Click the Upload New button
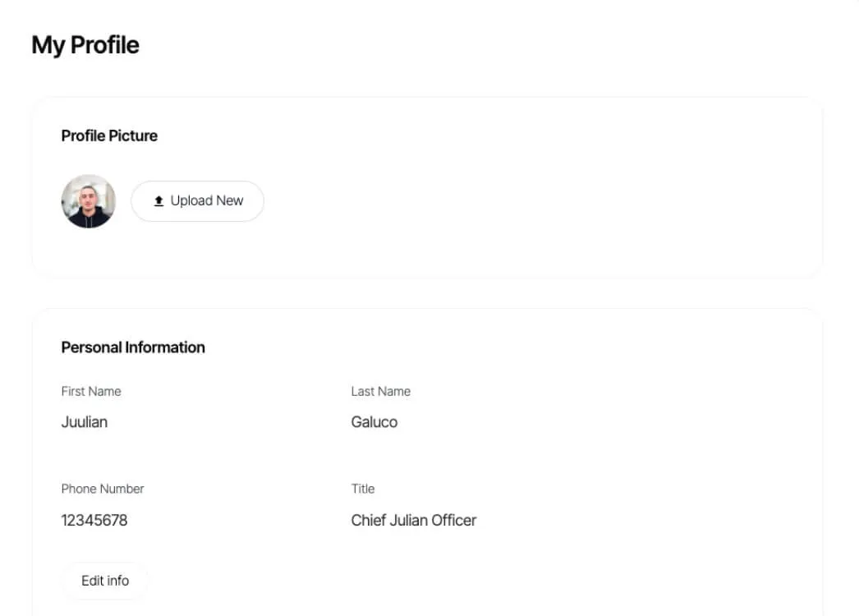The image size is (859, 616). click(x=197, y=200)
